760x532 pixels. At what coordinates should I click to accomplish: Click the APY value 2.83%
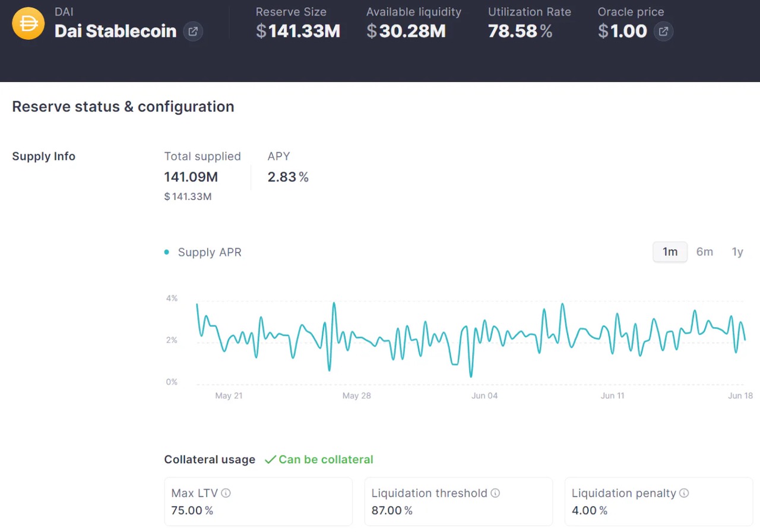click(288, 177)
